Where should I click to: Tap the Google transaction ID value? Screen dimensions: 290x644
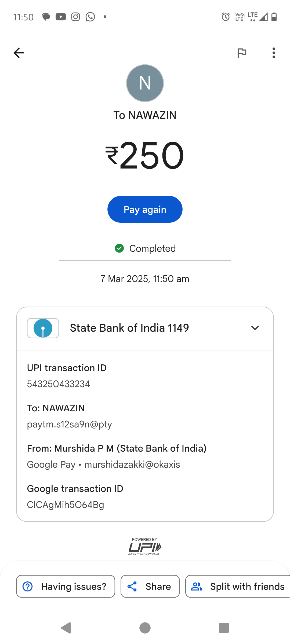[x=66, y=505]
